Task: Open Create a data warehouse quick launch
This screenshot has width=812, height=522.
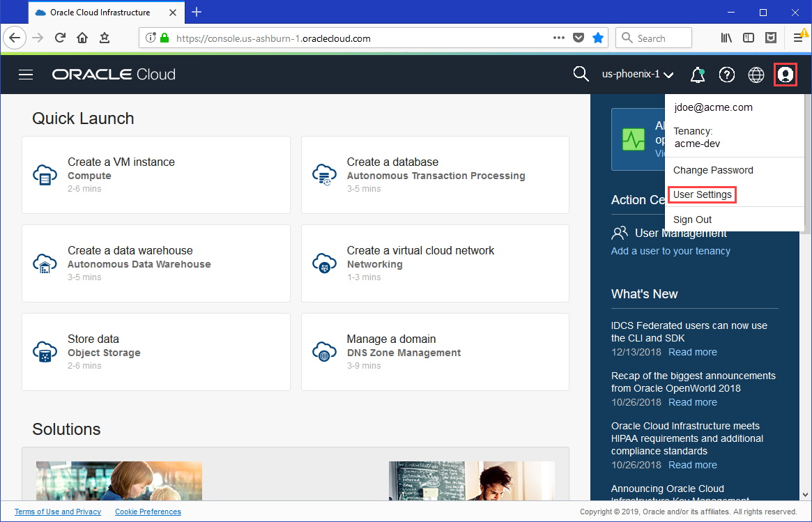Action: [x=156, y=263]
